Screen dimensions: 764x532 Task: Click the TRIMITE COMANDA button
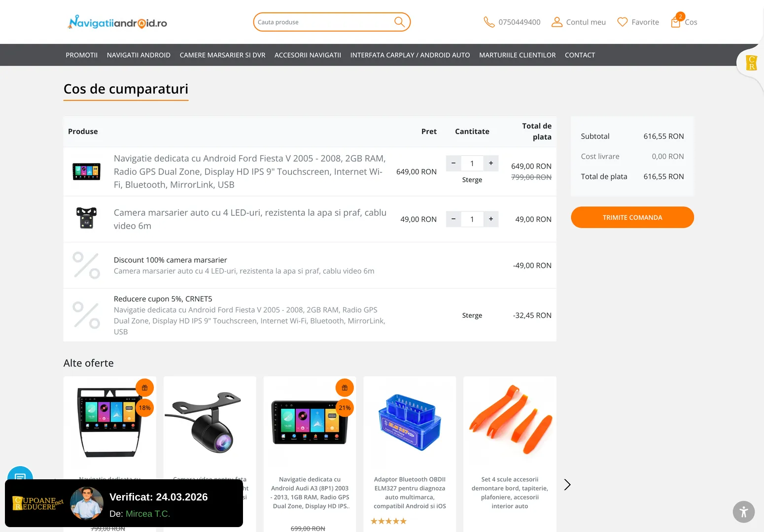coord(632,217)
